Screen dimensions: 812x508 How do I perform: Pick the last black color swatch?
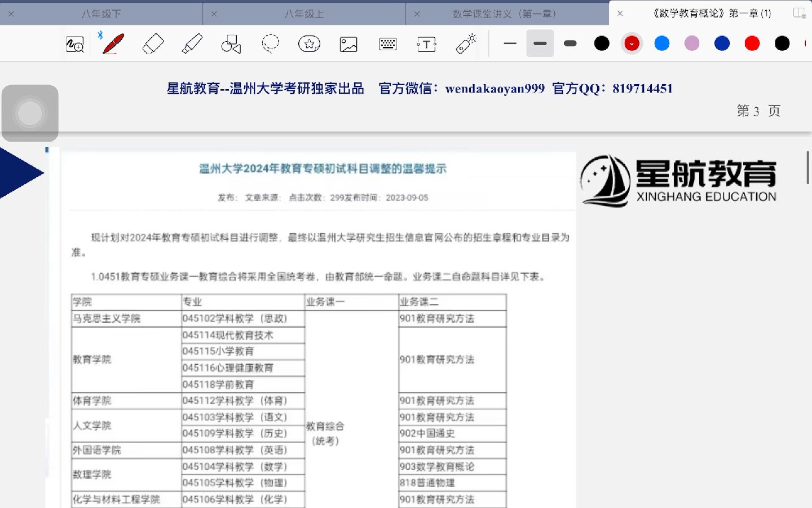coord(783,43)
